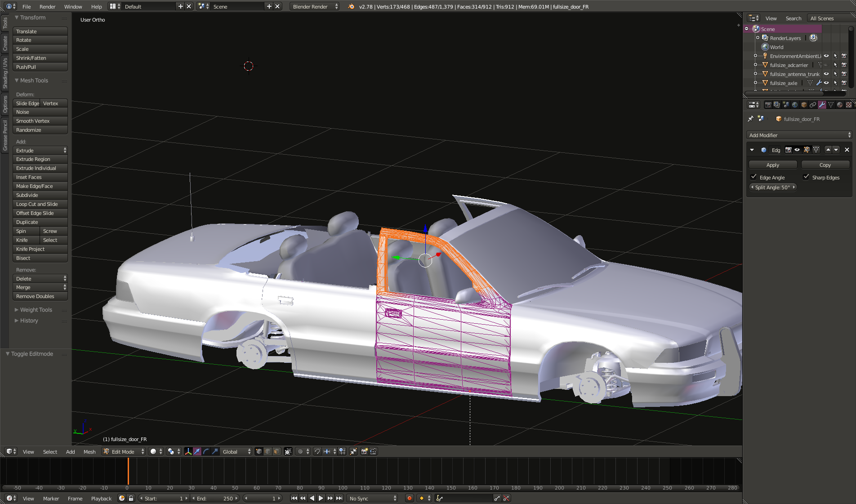
Task: Disable the Sharp Edges checkbox
Action: [806, 177]
